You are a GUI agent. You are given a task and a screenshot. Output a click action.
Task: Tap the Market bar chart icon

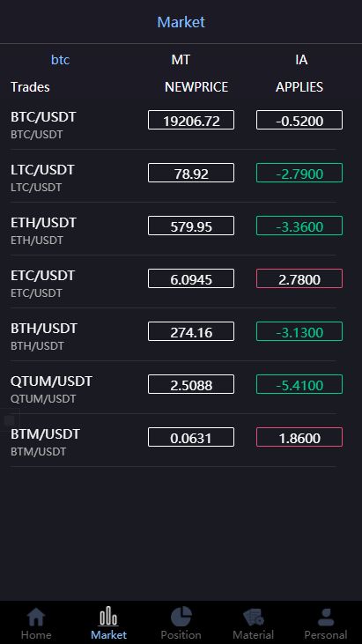click(108, 616)
